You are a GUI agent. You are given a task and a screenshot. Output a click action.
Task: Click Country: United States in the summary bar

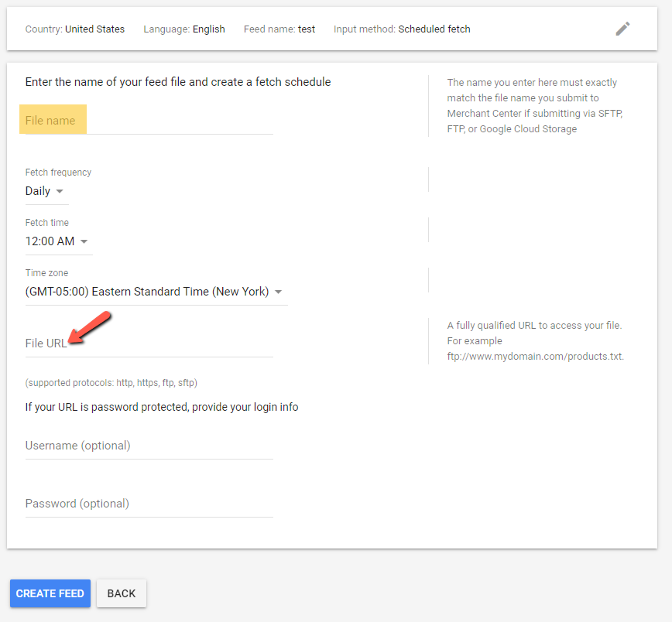[74, 29]
